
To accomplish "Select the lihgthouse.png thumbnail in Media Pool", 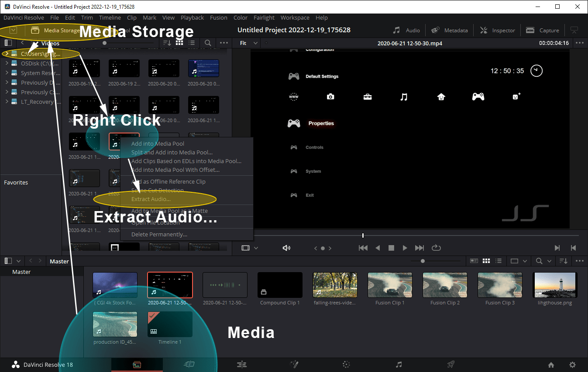I will click(555, 284).
